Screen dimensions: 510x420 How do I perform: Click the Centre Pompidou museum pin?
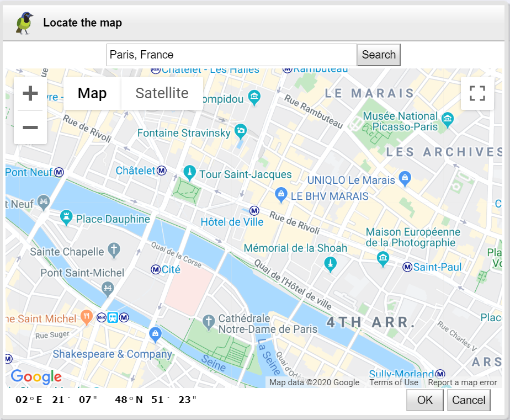(x=254, y=97)
